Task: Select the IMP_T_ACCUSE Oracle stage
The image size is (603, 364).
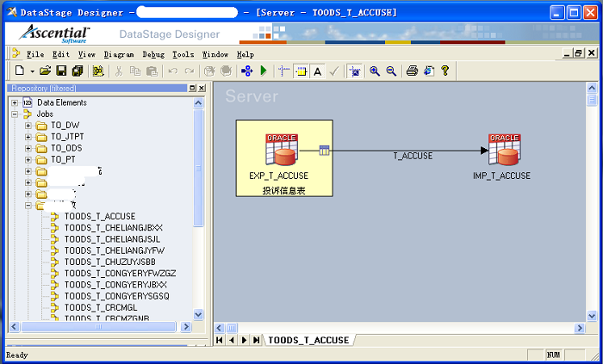Action: pyautogui.click(x=504, y=150)
